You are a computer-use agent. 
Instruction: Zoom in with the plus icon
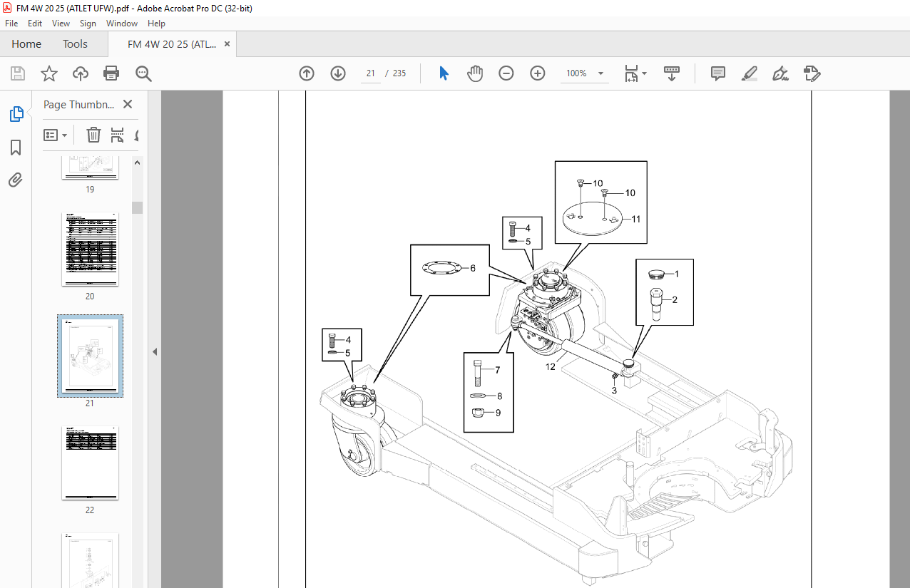click(x=538, y=73)
